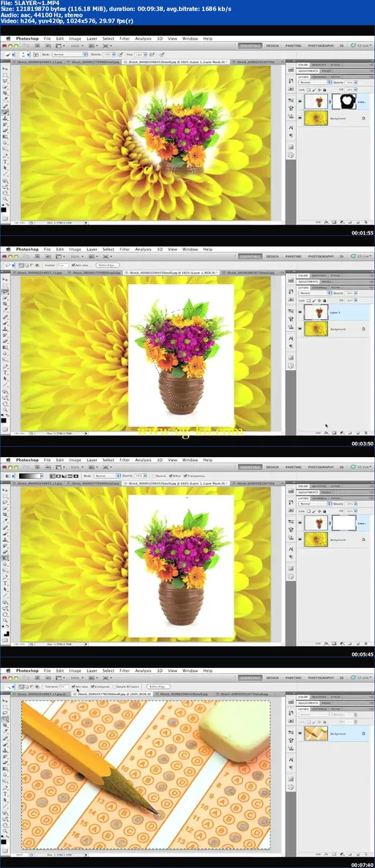The image size is (375, 868).
Task: Select the Hand tool in the 00:07:40 frame
Action: [5, 826]
